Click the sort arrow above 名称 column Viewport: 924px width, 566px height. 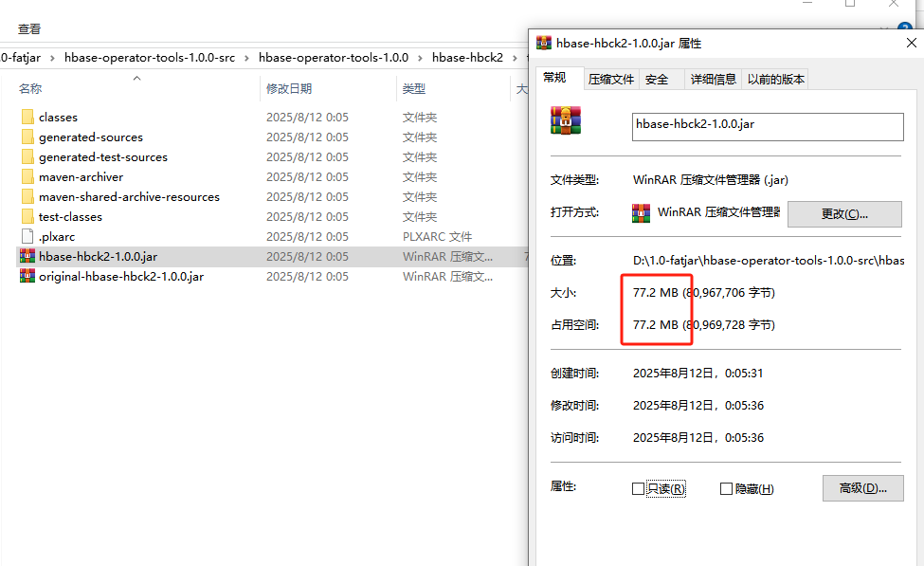tap(136, 78)
